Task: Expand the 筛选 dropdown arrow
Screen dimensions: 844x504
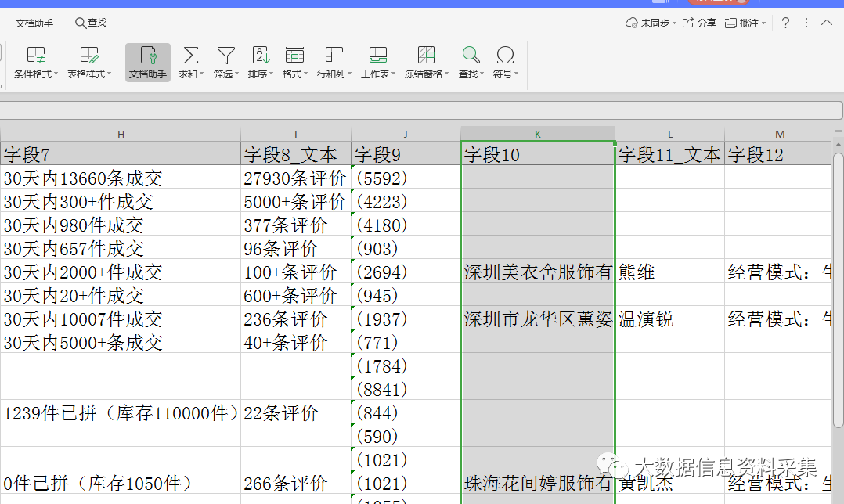Action: point(236,74)
